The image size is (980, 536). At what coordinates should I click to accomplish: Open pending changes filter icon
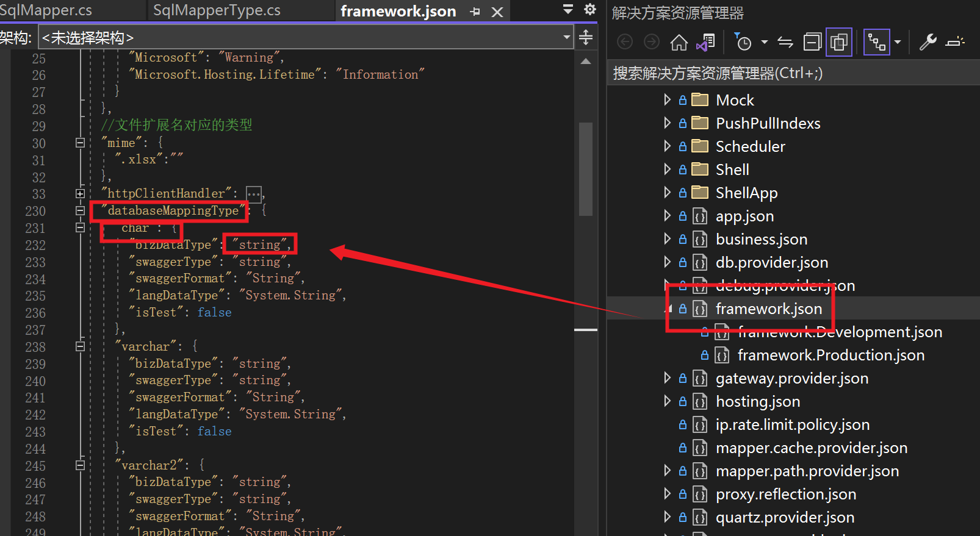743,41
